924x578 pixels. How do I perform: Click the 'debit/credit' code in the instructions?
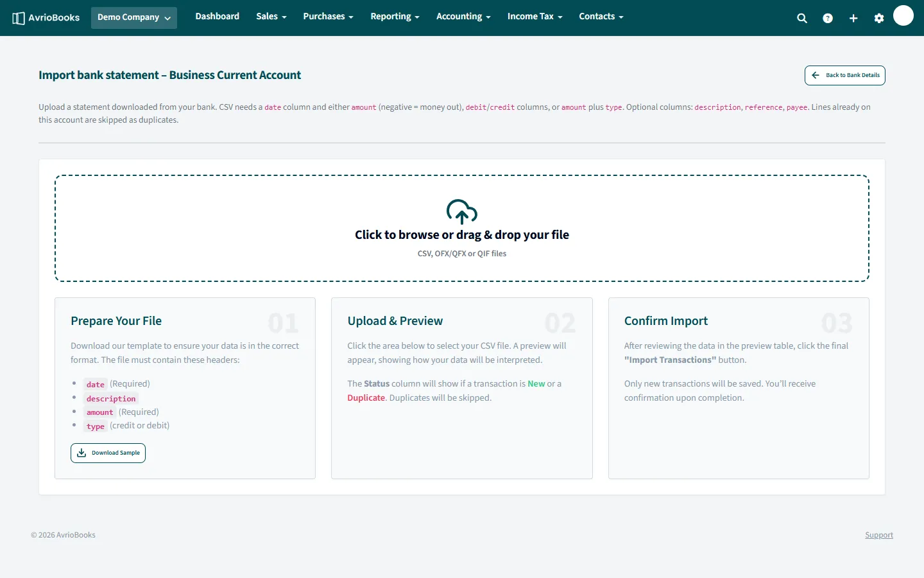point(490,107)
